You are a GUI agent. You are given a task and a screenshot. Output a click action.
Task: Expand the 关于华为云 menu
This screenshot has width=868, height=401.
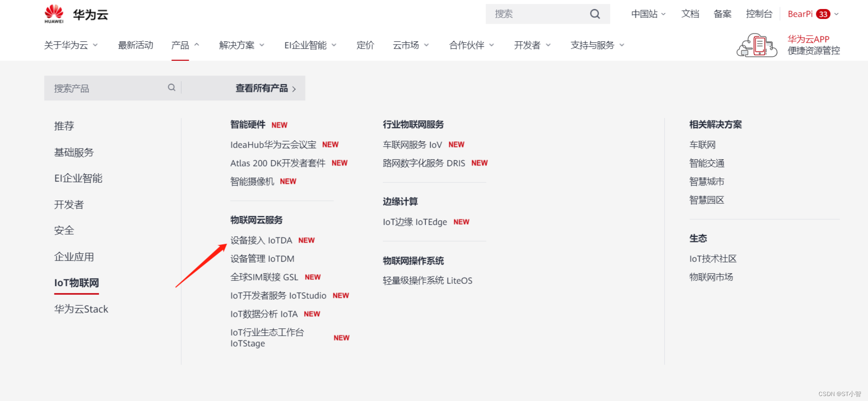[x=71, y=45]
